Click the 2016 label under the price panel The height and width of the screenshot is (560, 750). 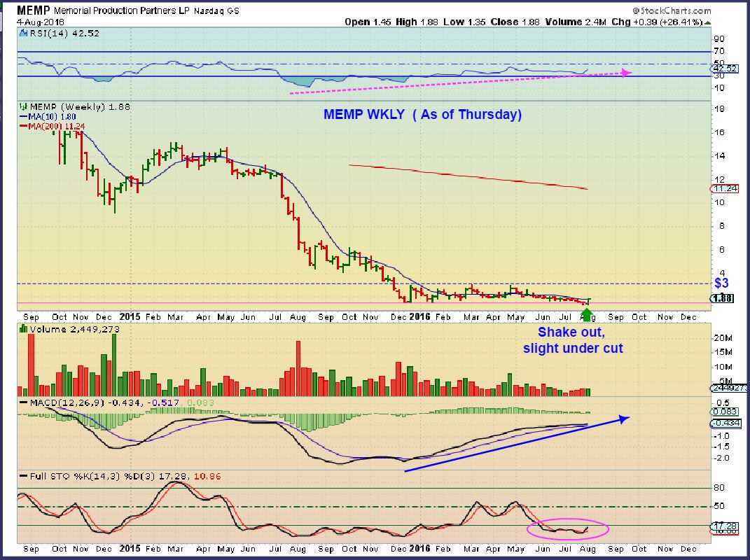click(419, 316)
